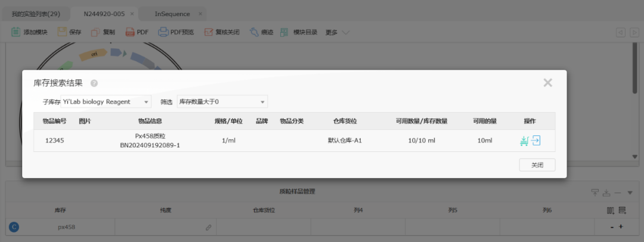Click the help question mark beside 库存搜索结果
644x242 pixels.
pos(94,83)
